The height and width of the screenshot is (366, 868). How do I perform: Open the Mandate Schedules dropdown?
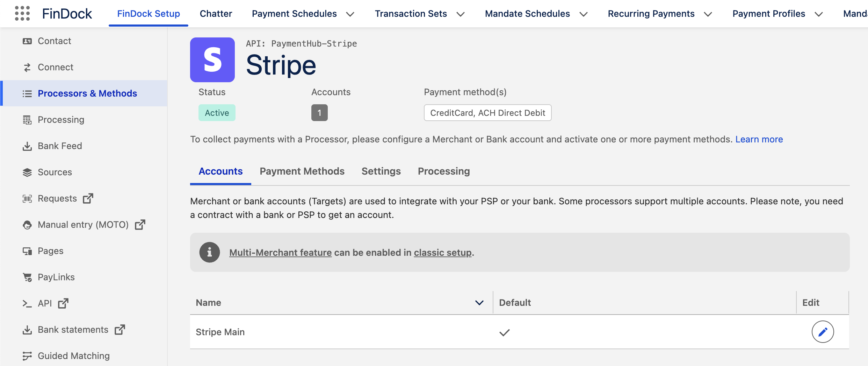pos(583,14)
